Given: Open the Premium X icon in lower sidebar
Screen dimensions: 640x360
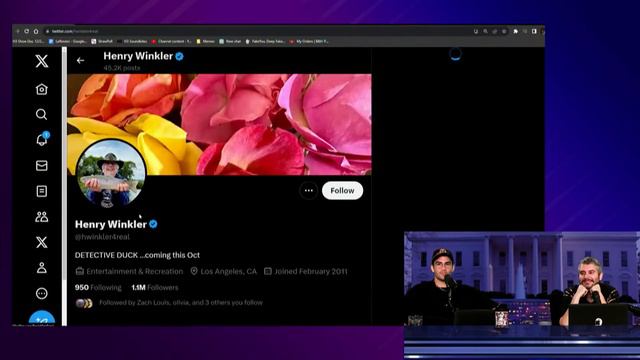Looking at the screenshot, I should (x=42, y=242).
